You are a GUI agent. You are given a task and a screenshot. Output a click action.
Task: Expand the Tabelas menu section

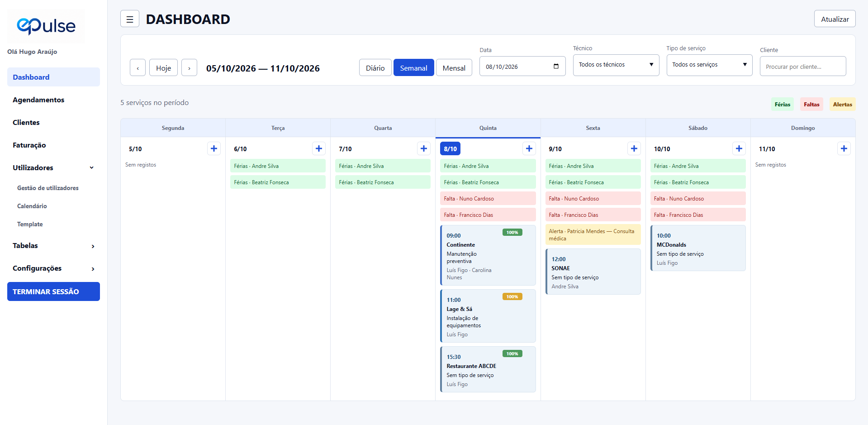click(x=53, y=246)
